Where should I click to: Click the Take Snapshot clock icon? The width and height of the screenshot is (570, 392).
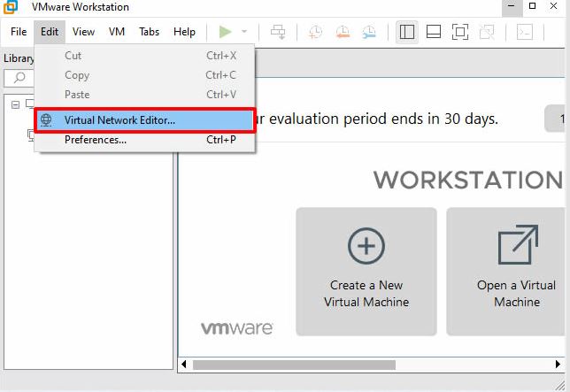[315, 32]
